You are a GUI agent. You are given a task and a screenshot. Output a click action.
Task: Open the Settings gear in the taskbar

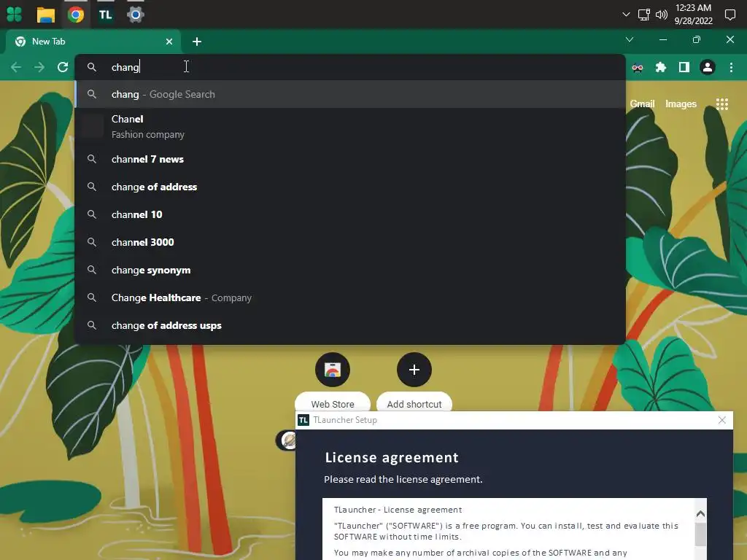click(135, 15)
